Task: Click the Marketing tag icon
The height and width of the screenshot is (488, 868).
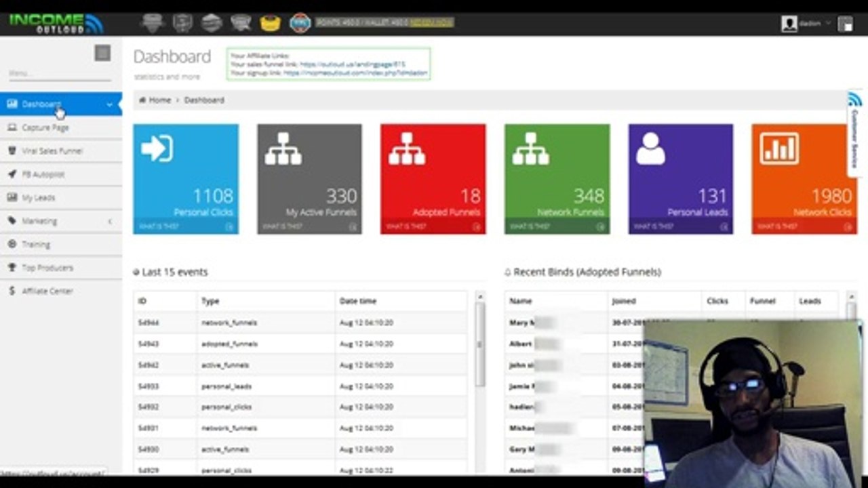Action: (12, 221)
